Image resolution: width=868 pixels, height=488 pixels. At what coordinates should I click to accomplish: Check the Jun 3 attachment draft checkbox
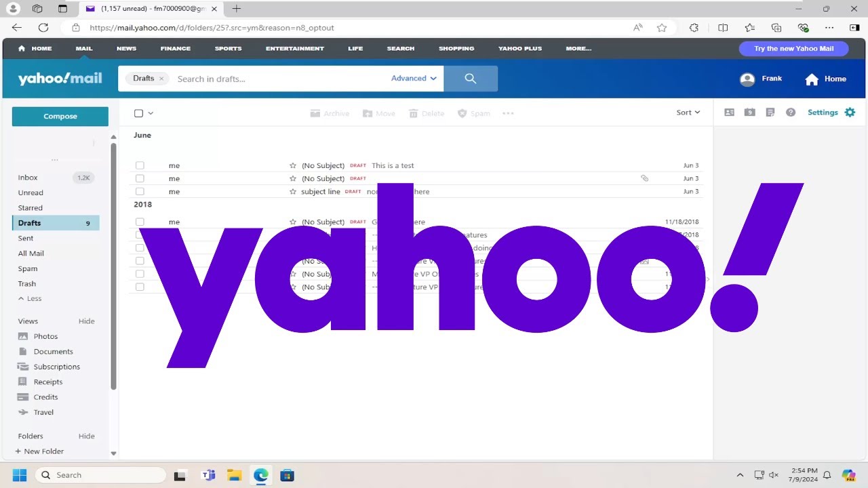140,178
